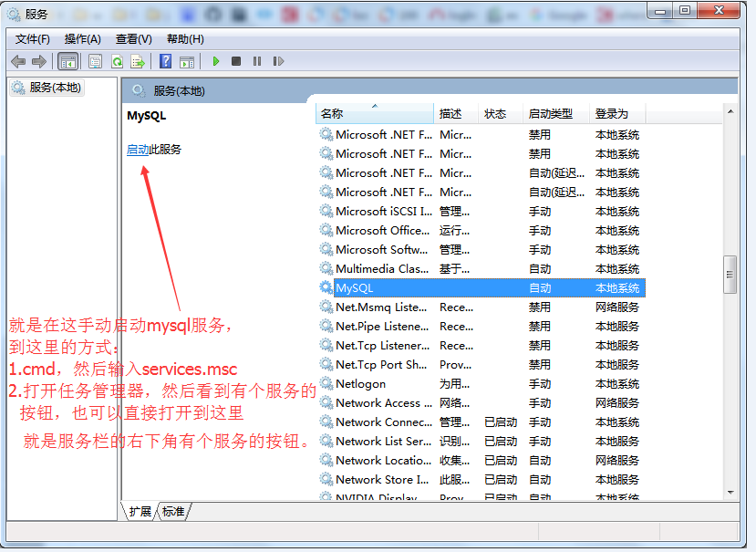Click the green Refresh toolbar icon
756x552 pixels.
click(x=117, y=61)
